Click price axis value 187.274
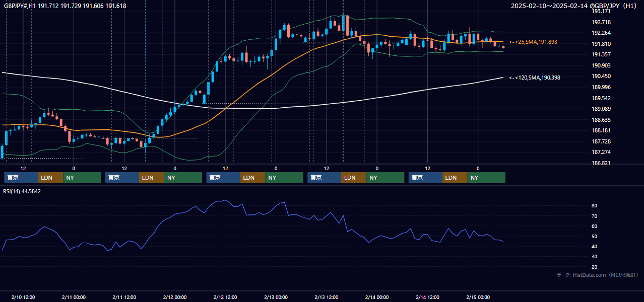Viewport: 644px width, 302px height. coord(601,152)
